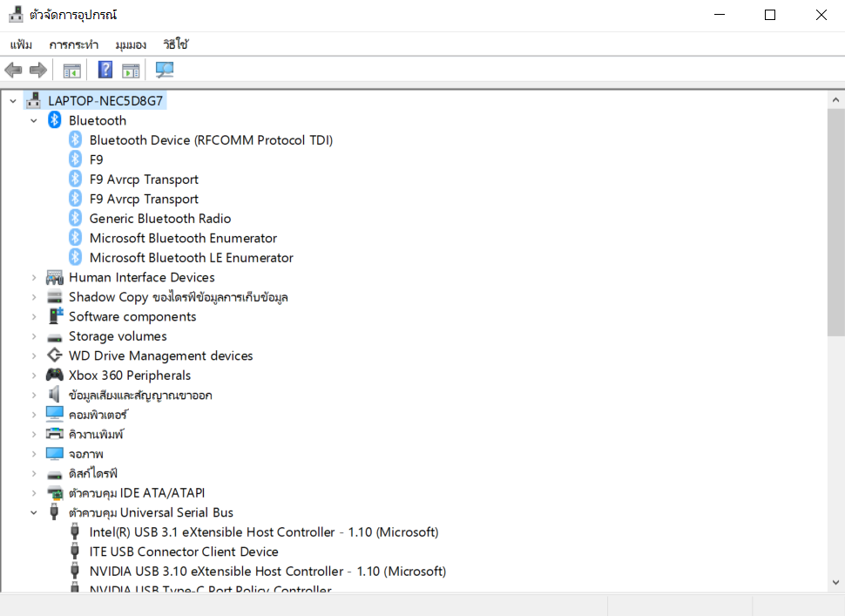Click the scrollbar up arrow
Screen dimensions: 845x616
(835, 99)
